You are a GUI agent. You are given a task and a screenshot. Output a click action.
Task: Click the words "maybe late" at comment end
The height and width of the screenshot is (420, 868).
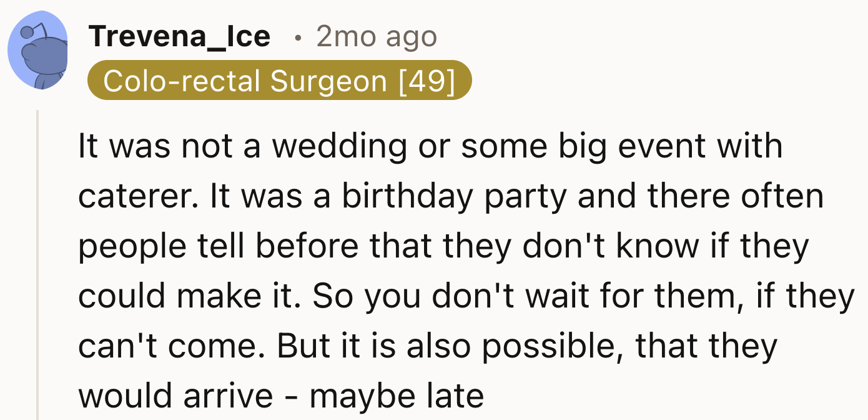(397, 396)
